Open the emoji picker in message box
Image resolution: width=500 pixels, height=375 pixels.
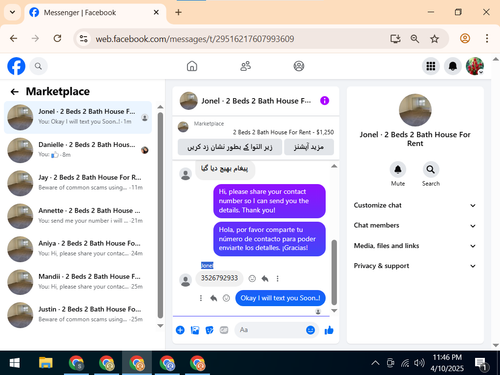310,330
